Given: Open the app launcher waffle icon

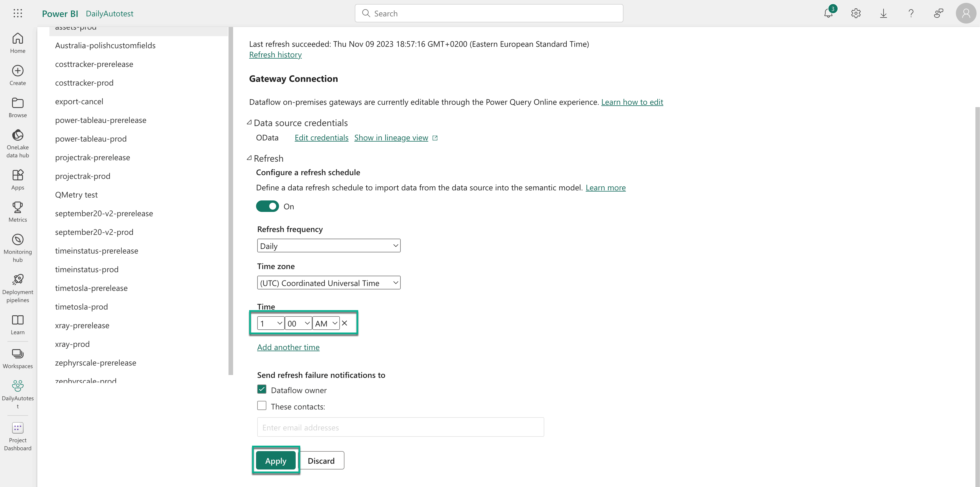Looking at the screenshot, I should (18, 13).
